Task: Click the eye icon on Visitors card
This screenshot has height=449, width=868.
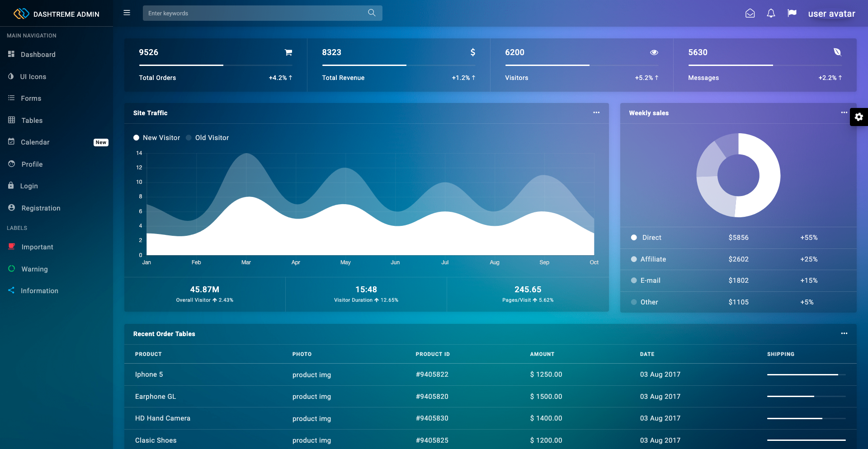Action: (x=654, y=52)
